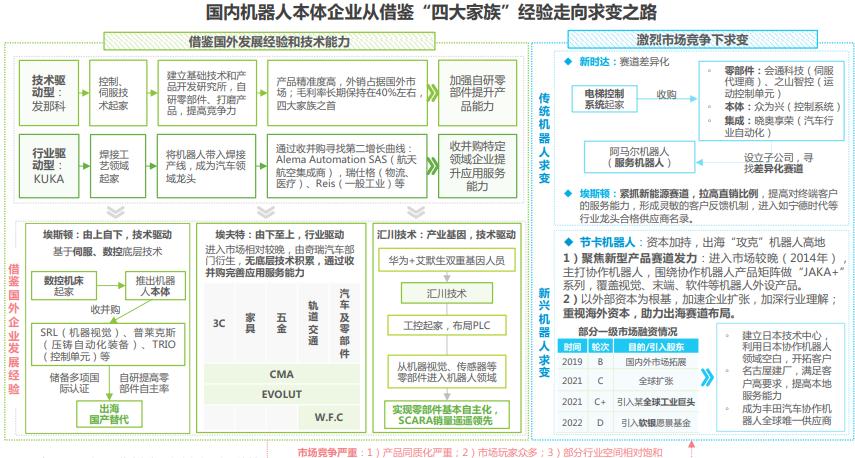Click the 收并购 label under 数控机床
Screen dimensions: 855x458
pyautogui.click(x=105, y=310)
